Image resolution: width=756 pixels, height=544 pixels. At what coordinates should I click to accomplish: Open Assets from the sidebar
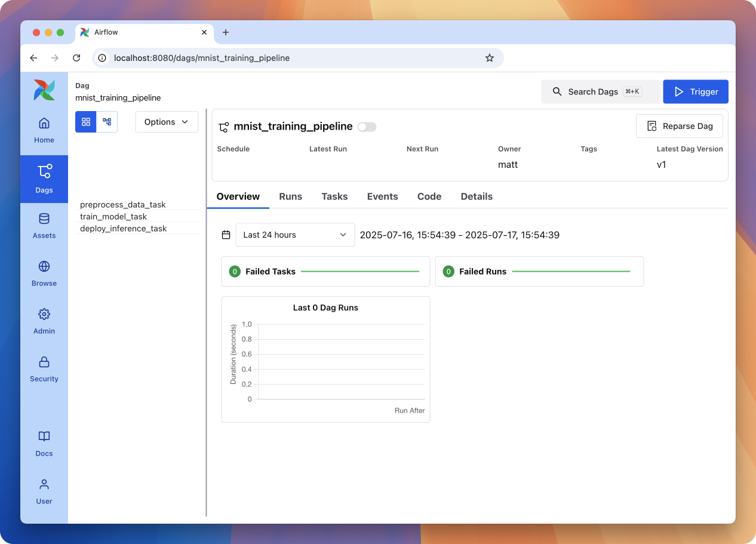(44, 226)
